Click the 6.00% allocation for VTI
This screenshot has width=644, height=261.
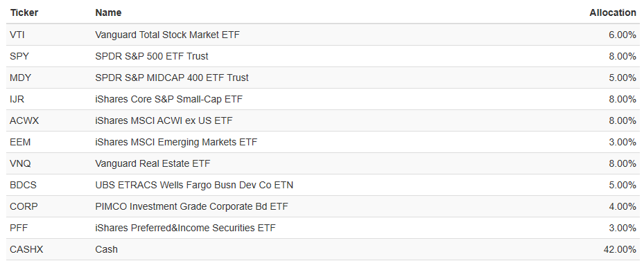(x=623, y=35)
